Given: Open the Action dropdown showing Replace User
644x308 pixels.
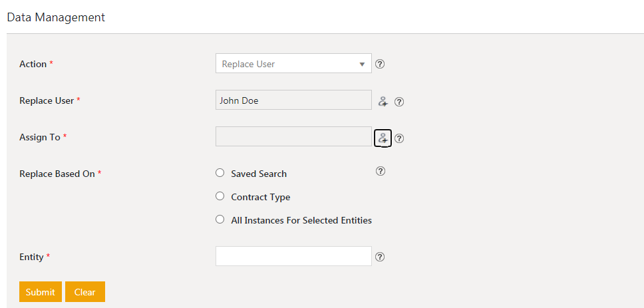Looking at the screenshot, I should (x=293, y=63).
